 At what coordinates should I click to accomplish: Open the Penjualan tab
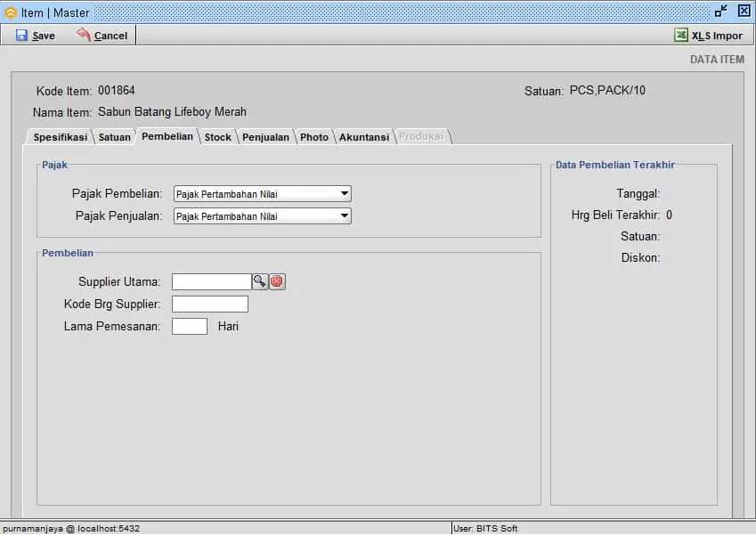265,137
